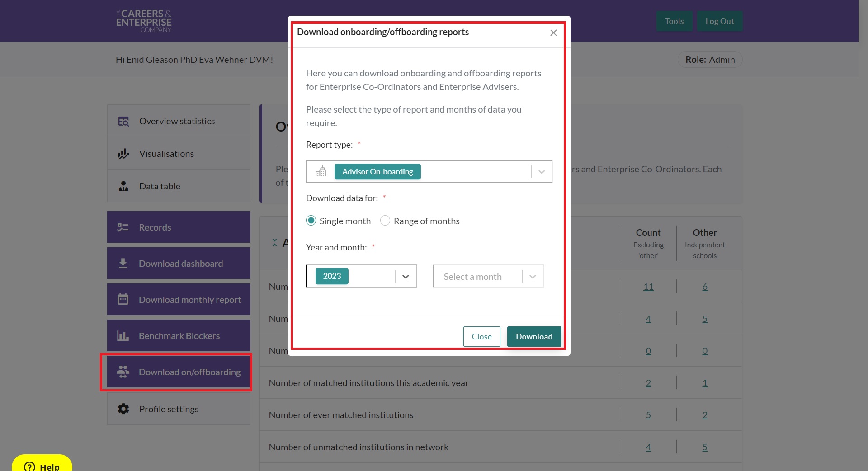
Task: Click the Download dashboard arrow icon
Action: point(123,264)
